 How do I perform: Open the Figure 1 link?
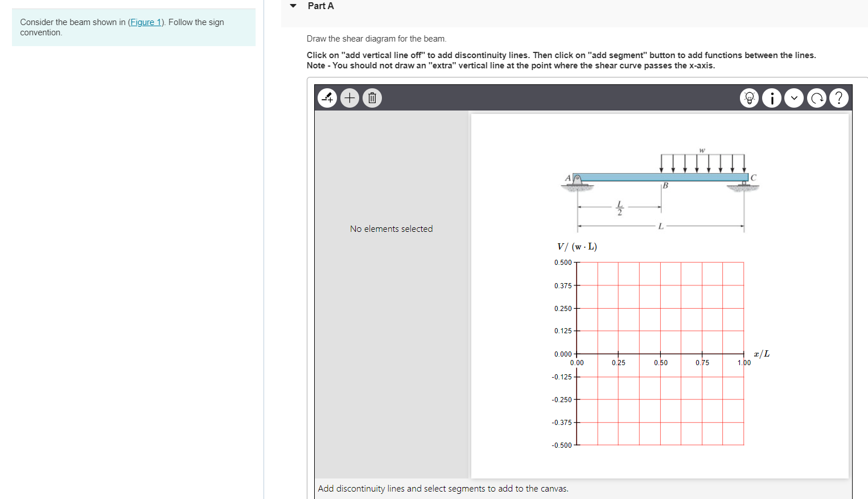click(146, 22)
